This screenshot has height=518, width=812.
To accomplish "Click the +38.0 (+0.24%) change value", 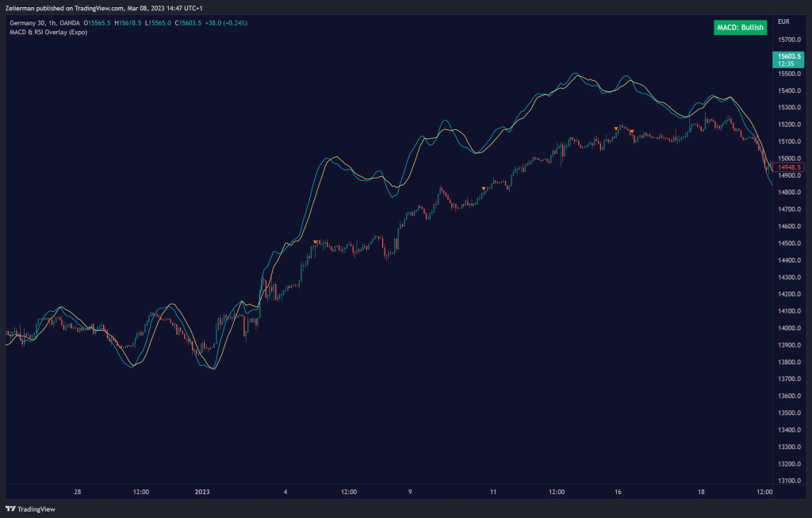I will 226,23.
